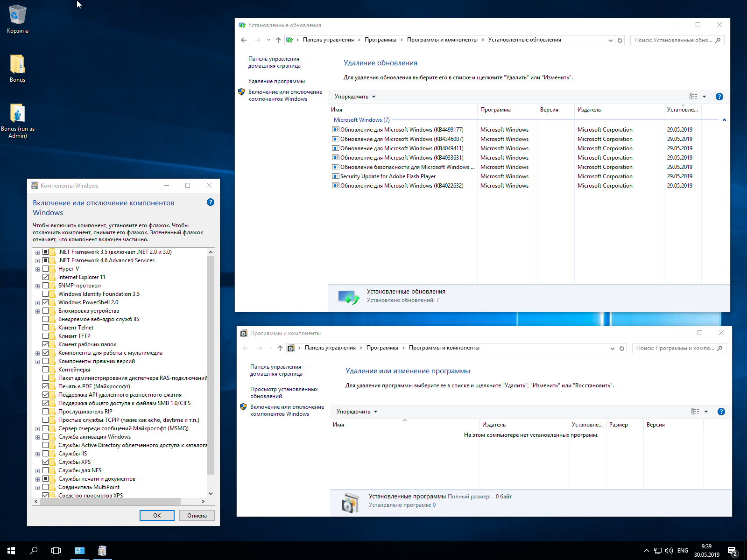
Task: Expand .NET Framework 3.5 tree node
Action: [x=37, y=252]
